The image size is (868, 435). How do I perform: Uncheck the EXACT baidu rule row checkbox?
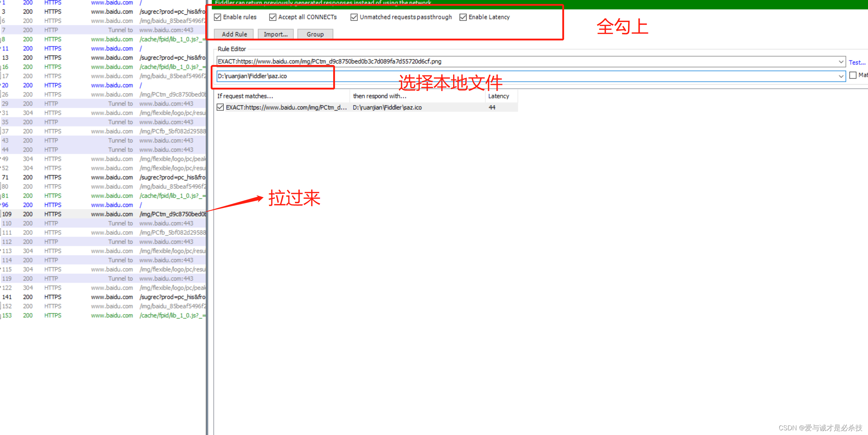(220, 107)
